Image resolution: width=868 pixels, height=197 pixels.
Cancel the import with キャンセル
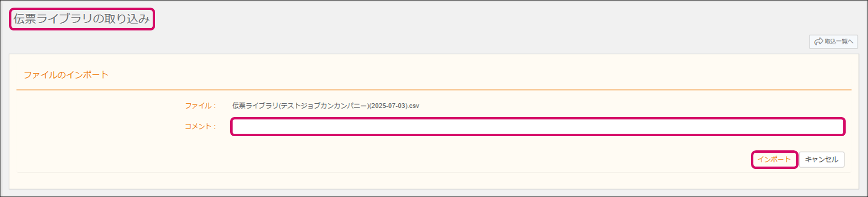tap(821, 159)
